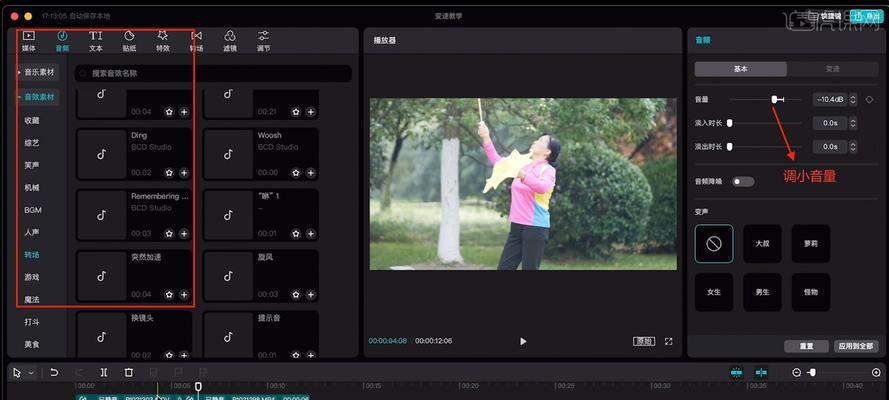Favorite the 突然加速 sound effect
Viewport: 889px width, 400px height.
pos(169,295)
